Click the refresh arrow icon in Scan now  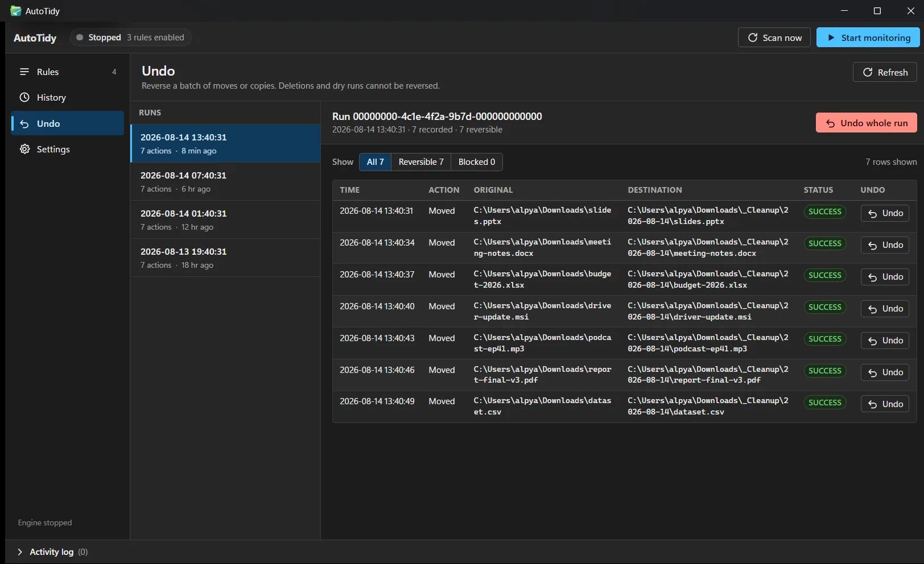tap(753, 38)
